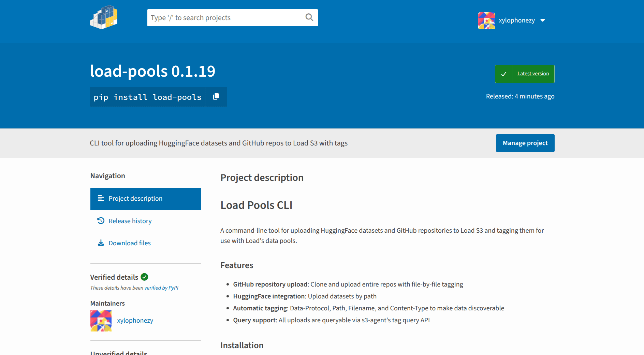
Task: Click the PyPI logo in the header
Action: point(104,17)
